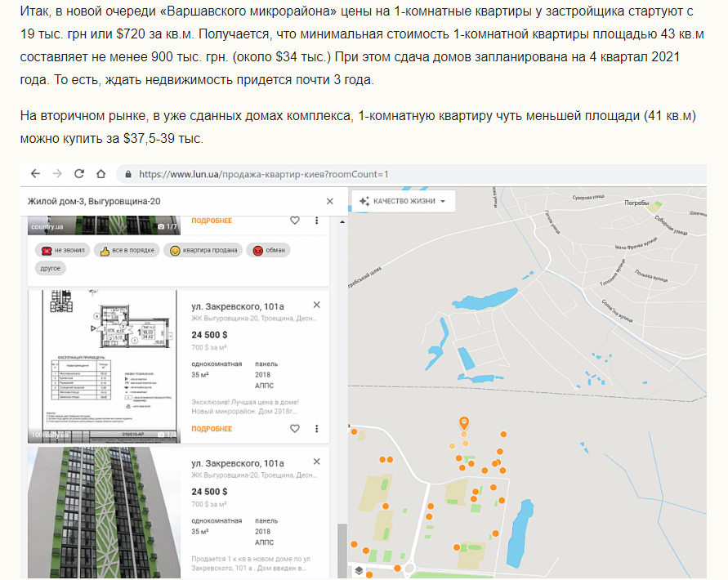Click ПОДРОБНЕЕ on the floor plan listing
Screen dimensions: 728x580
click(212, 429)
